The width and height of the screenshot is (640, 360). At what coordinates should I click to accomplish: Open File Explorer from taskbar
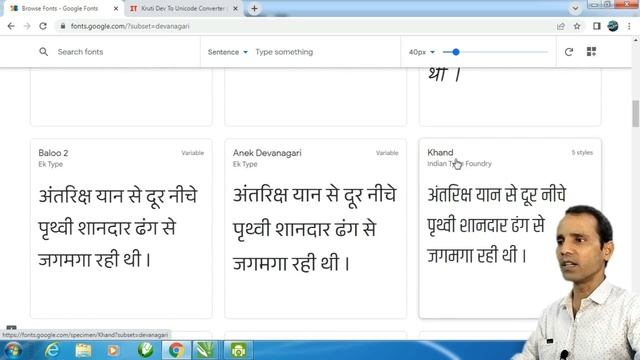point(83,350)
